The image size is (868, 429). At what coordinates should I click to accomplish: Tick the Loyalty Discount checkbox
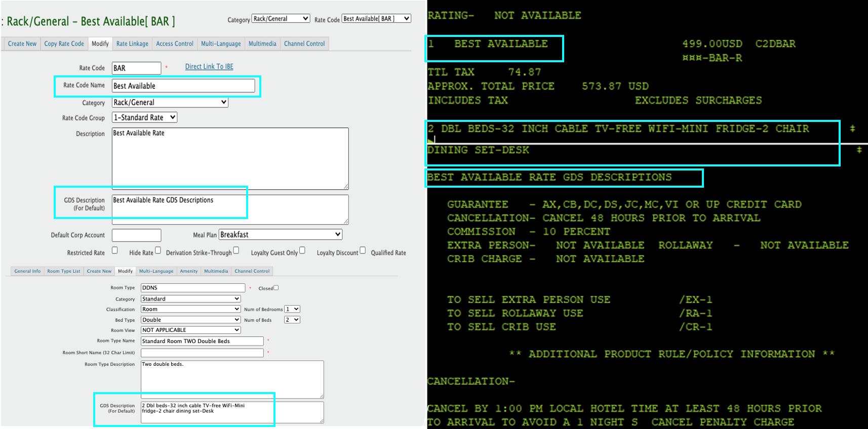(363, 250)
